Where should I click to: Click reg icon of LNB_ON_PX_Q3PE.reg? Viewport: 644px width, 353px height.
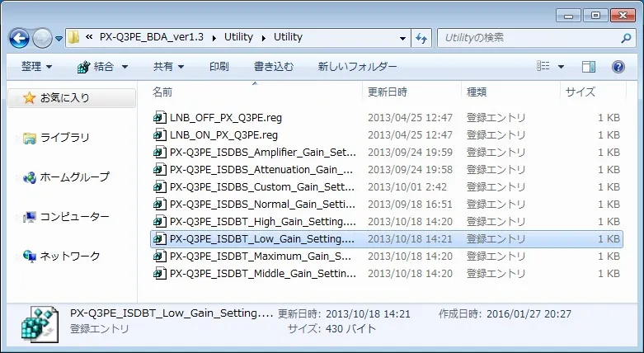[x=160, y=135]
